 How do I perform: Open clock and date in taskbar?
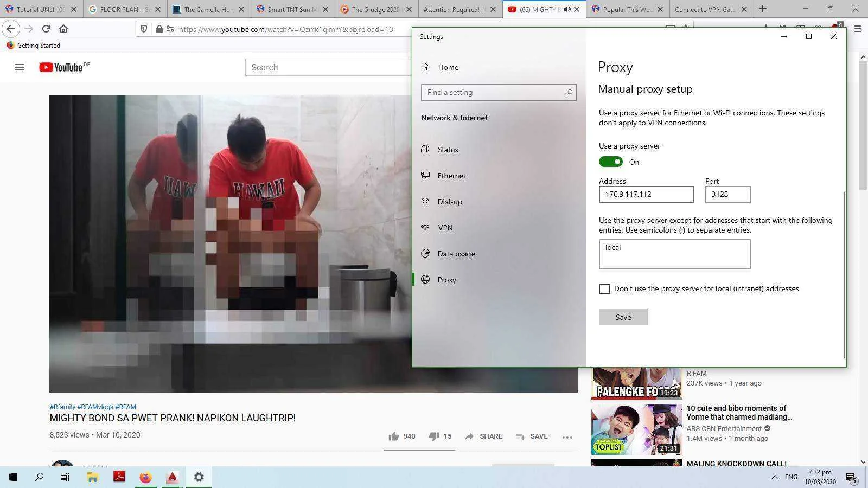tap(820, 477)
